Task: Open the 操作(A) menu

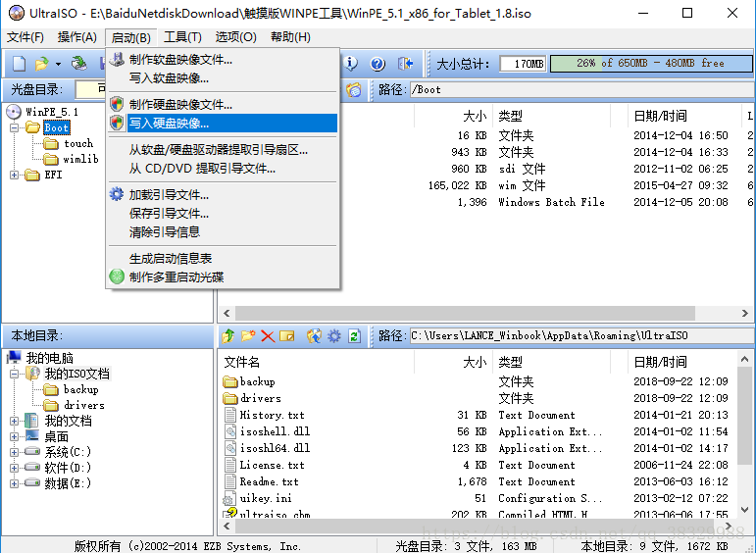Action: (76, 37)
